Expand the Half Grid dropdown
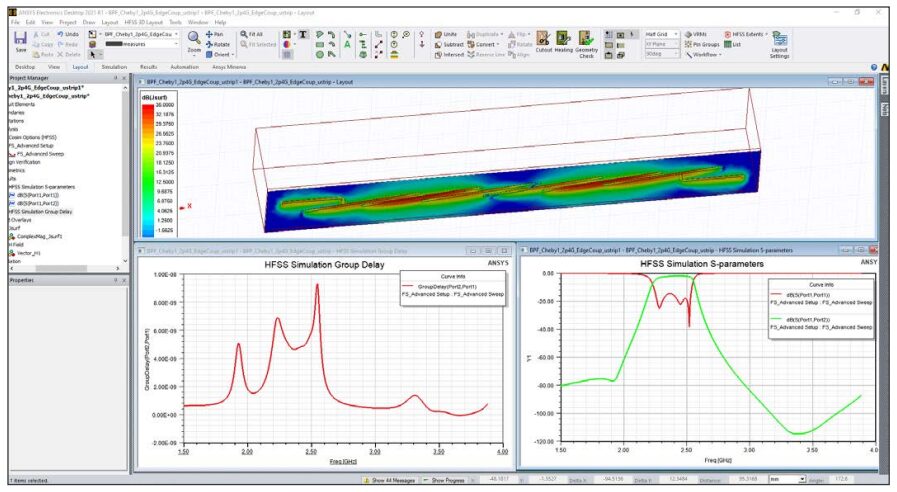The height and width of the screenshot is (492, 897). (x=662, y=34)
